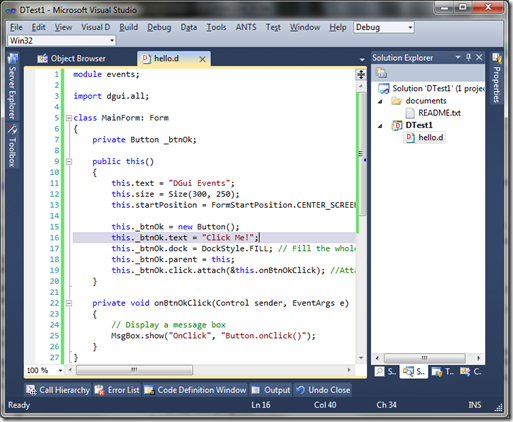
Task: Select README.txt in Solution Explorer
Action: tap(439, 113)
